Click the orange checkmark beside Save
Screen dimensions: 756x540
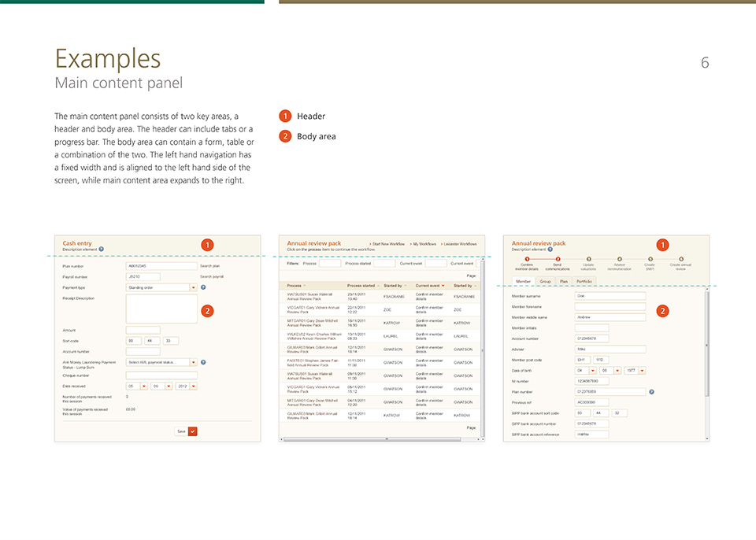point(192,431)
